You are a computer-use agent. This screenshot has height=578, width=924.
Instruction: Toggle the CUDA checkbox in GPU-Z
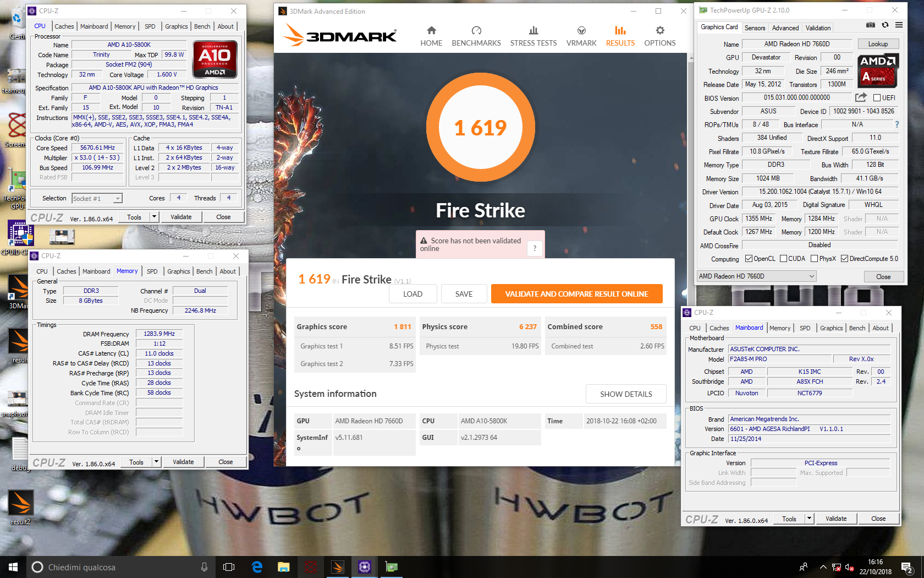[x=783, y=259]
